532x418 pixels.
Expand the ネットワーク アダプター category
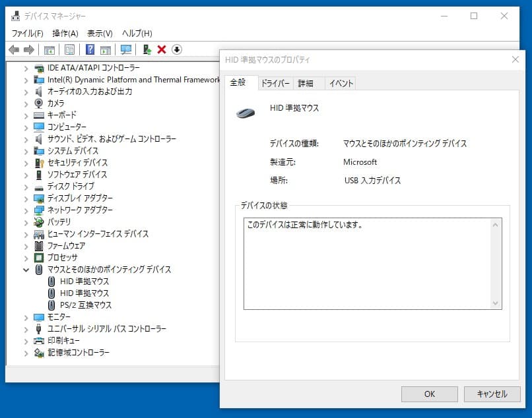click(26, 210)
